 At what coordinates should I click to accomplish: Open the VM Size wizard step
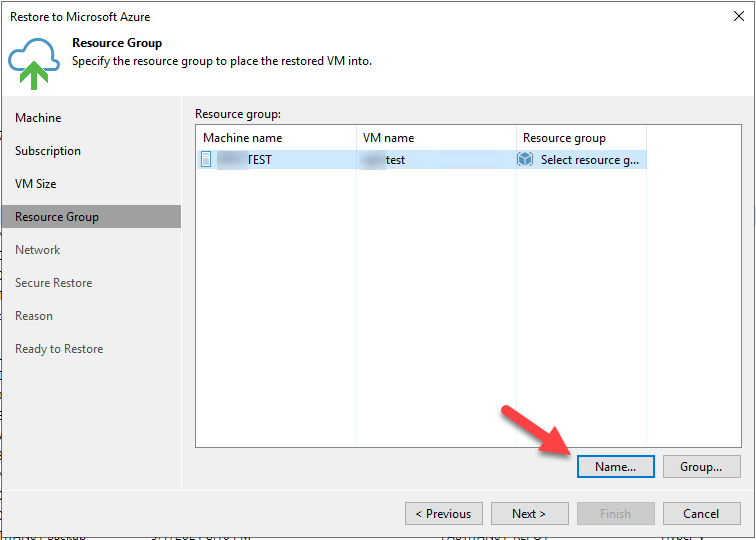36,184
